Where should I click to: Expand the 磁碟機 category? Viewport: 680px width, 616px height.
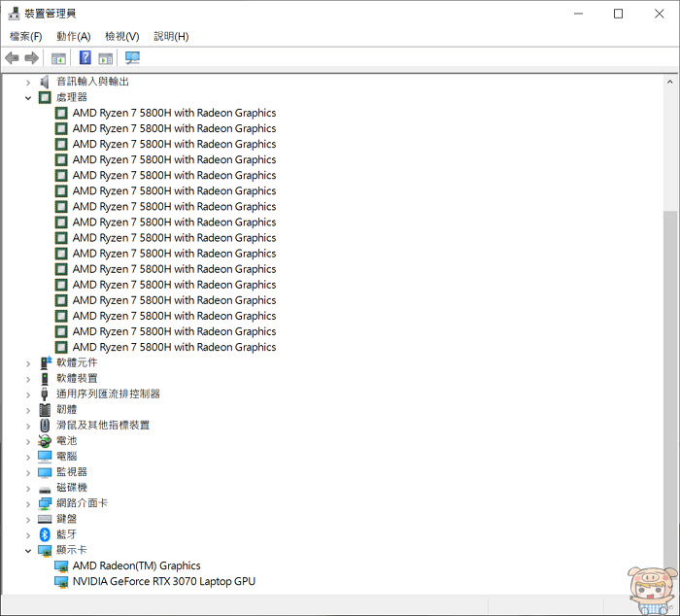(28, 488)
